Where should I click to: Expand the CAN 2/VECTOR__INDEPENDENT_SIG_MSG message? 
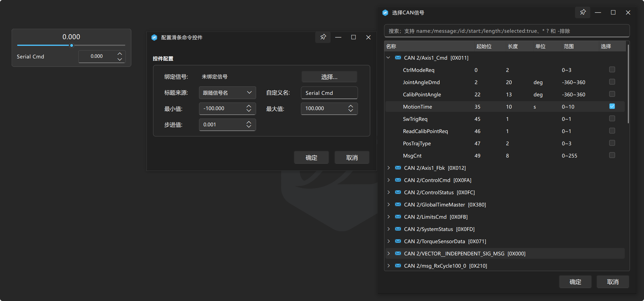(x=388, y=253)
